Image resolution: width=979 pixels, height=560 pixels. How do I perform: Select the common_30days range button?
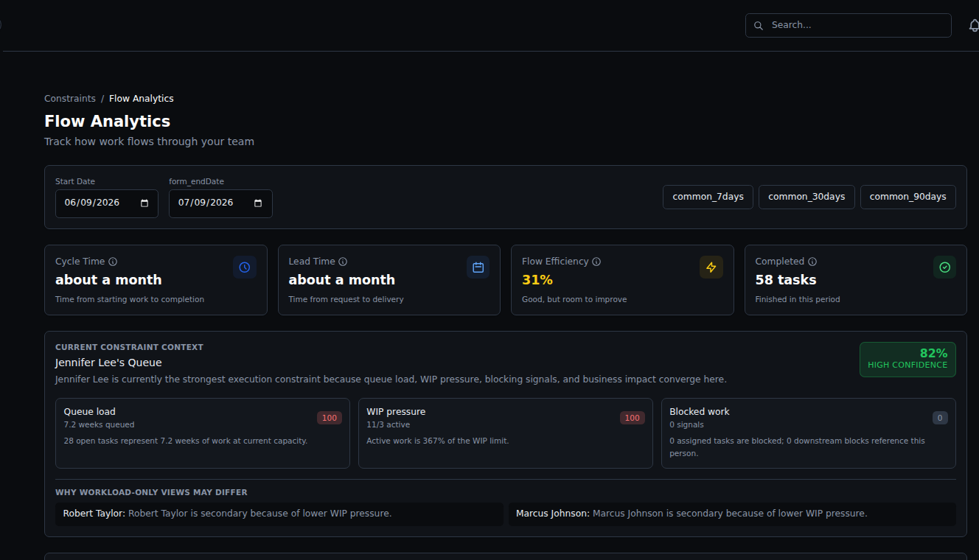click(806, 197)
